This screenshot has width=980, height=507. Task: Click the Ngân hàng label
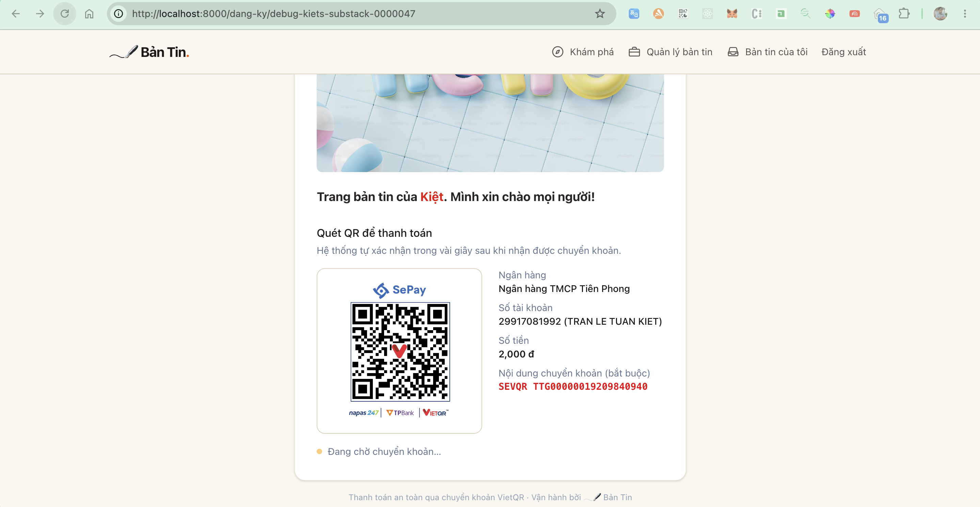[x=522, y=275]
